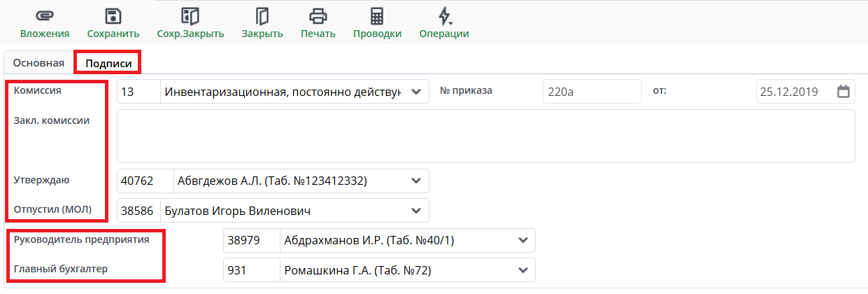
Task: Open the calendar date picker icon
Action: pyautogui.click(x=844, y=91)
